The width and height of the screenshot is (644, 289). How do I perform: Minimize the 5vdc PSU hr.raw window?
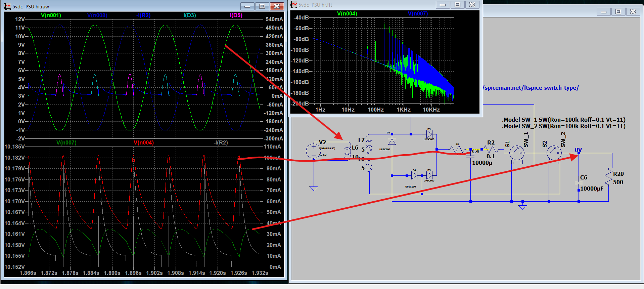(247, 6)
